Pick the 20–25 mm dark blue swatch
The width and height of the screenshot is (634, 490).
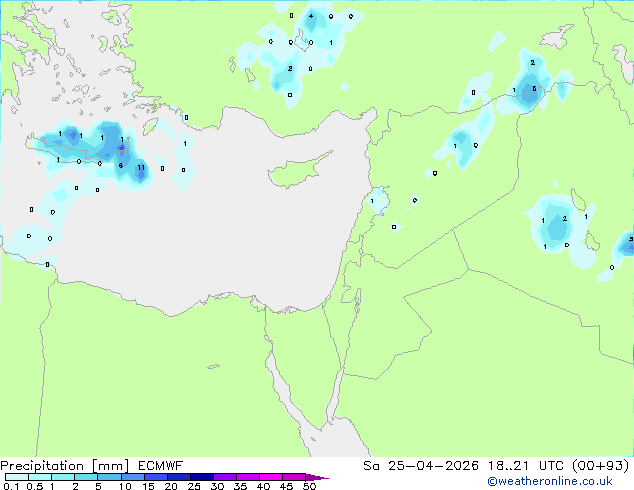[x=178, y=477]
